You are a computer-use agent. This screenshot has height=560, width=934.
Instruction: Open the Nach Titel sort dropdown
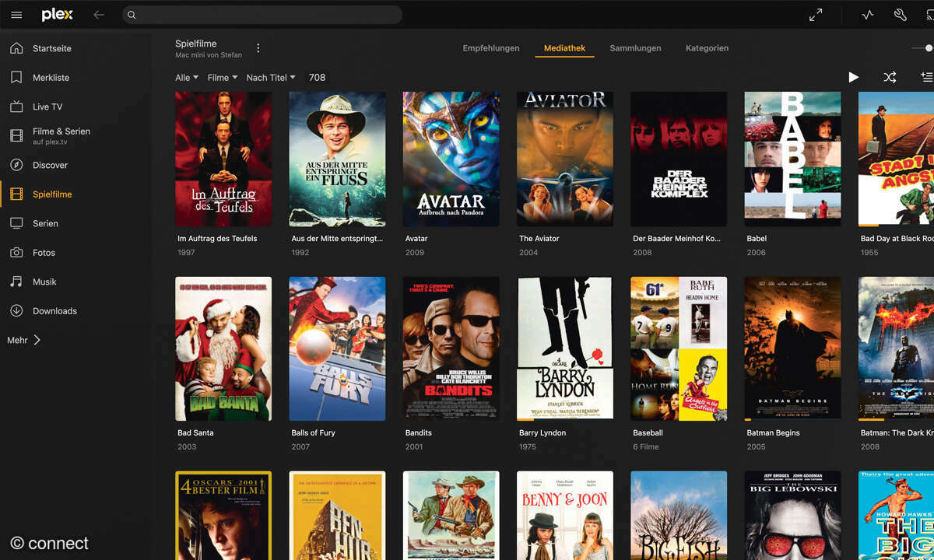271,78
